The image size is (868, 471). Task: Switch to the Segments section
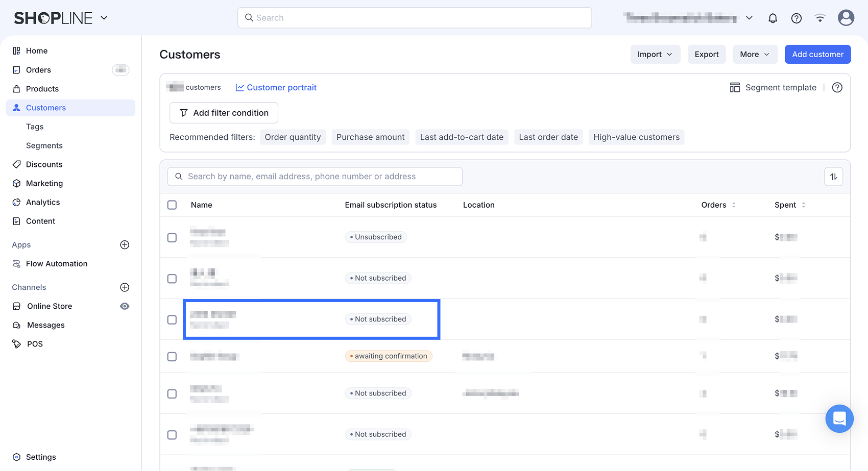coord(44,145)
